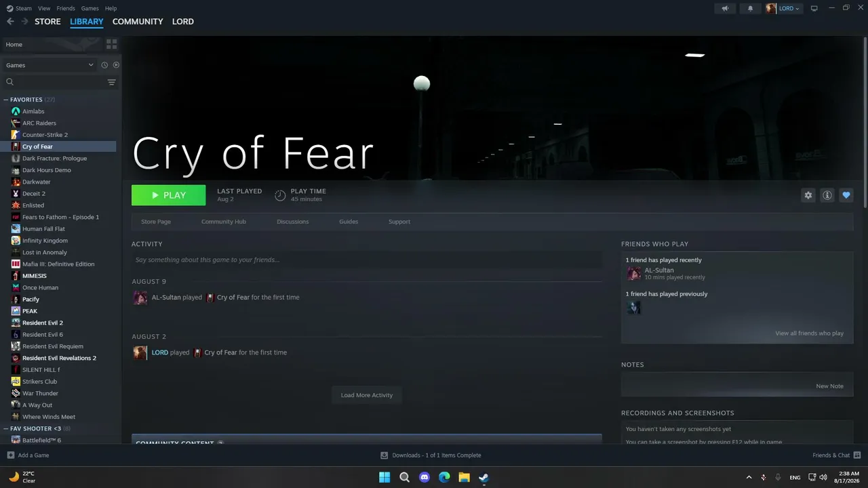Click View all friends who play
The height and width of the screenshot is (488, 868).
click(x=810, y=333)
